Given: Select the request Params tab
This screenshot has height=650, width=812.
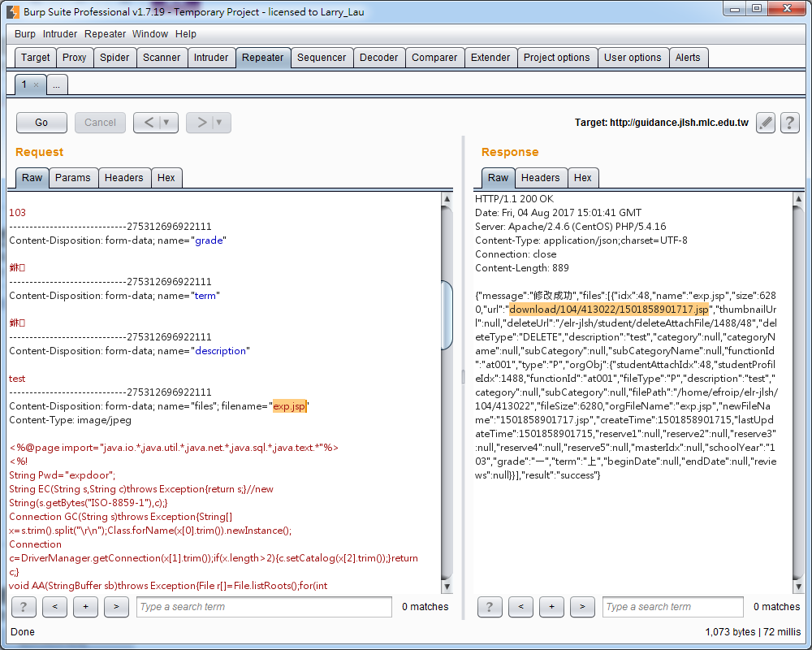Looking at the screenshot, I should [73, 178].
